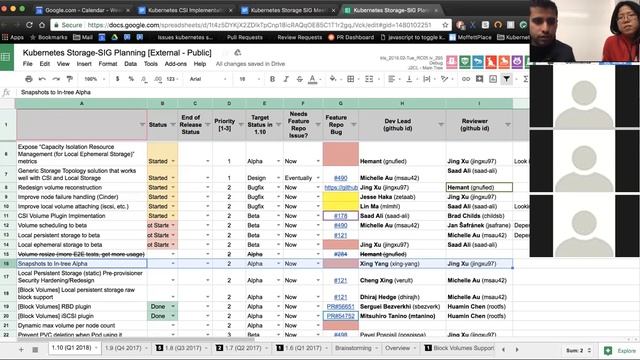The width and height of the screenshot is (640, 360).
Task: Open the File menu
Action: point(27,64)
